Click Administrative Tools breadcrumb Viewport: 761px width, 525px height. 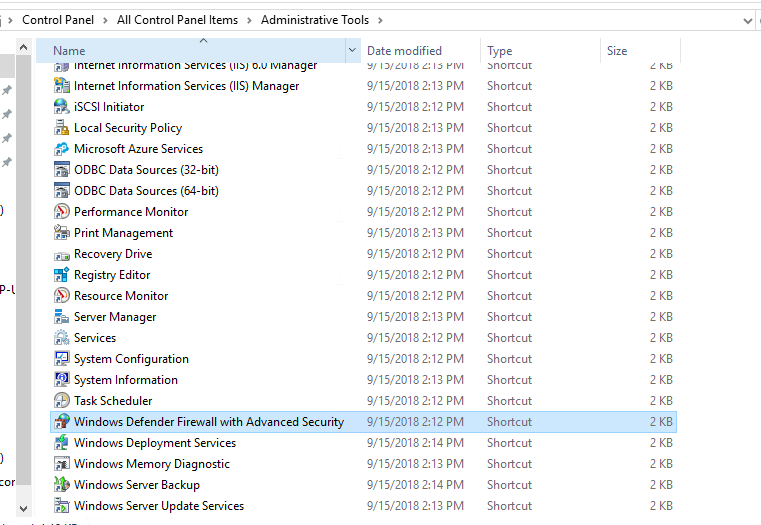[315, 20]
